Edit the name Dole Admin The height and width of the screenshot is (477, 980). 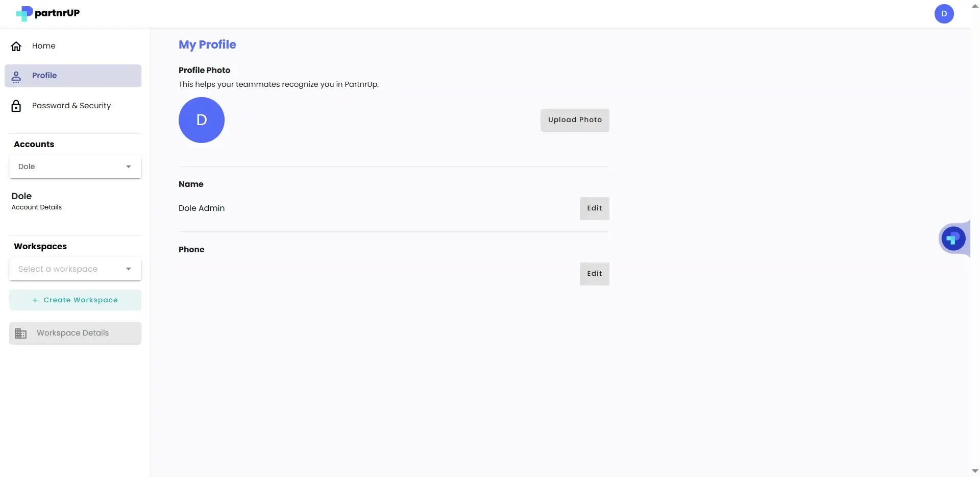pos(595,208)
